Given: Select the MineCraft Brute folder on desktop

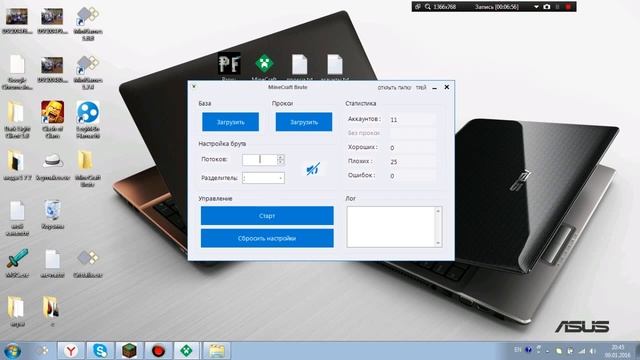Looking at the screenshot, I should [87, 169].
